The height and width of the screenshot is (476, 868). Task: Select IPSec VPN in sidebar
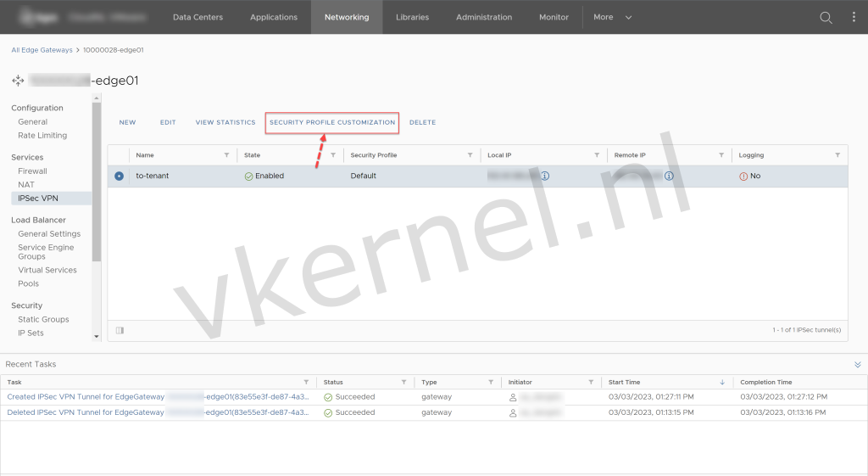[x=51, y=199]
